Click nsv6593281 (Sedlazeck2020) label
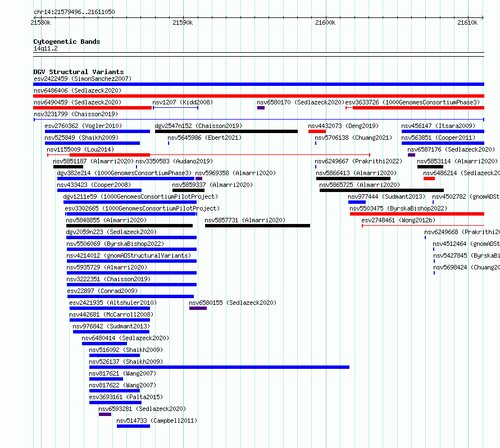The height and width of the screenshot is (448, 500). (x=142, y=409)
